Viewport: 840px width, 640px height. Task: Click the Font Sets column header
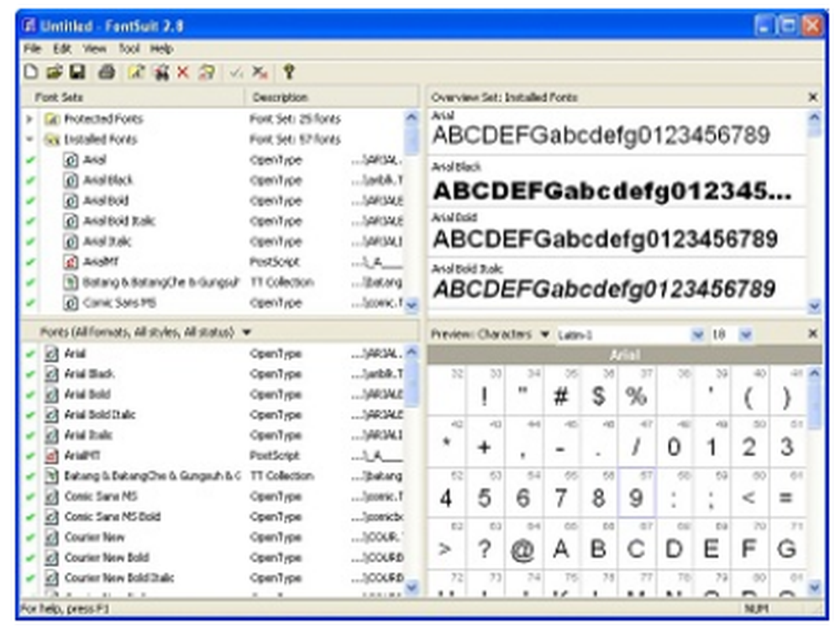click(133, 97)
